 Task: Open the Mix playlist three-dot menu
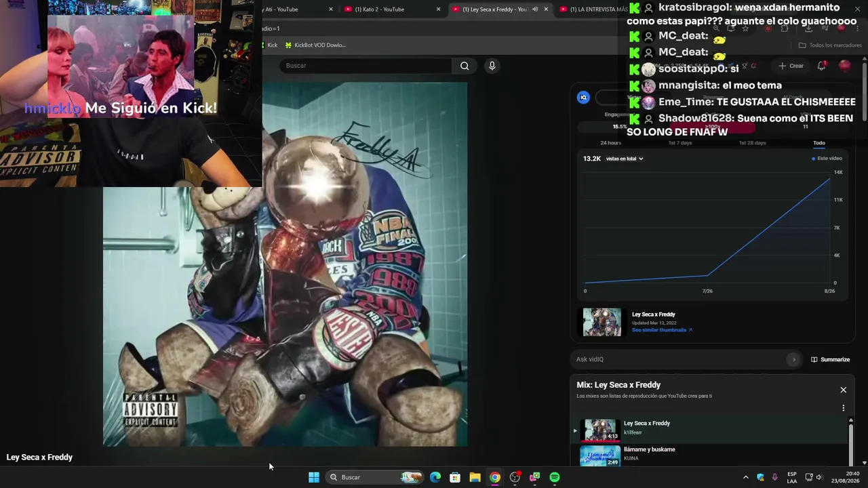(x=844, y=408)
